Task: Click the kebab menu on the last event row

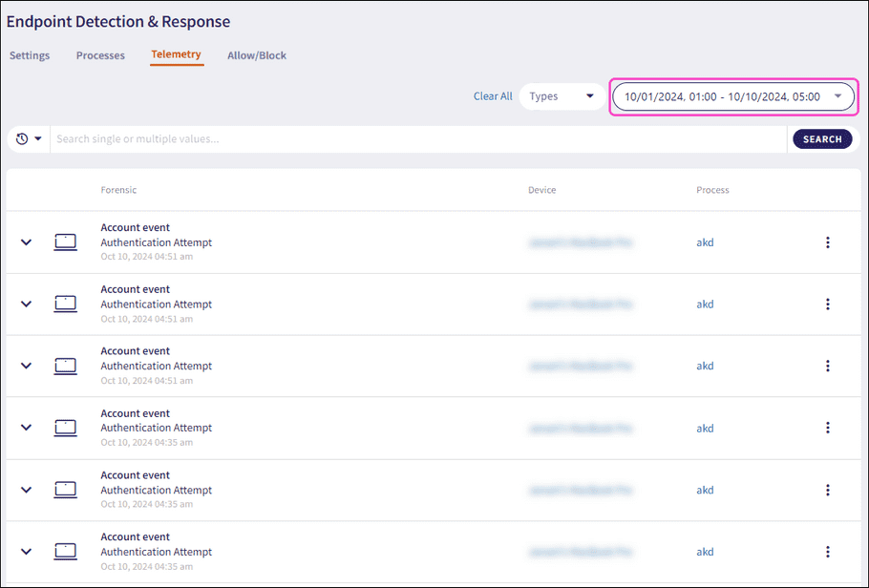Action: click(x=827, y=552)
